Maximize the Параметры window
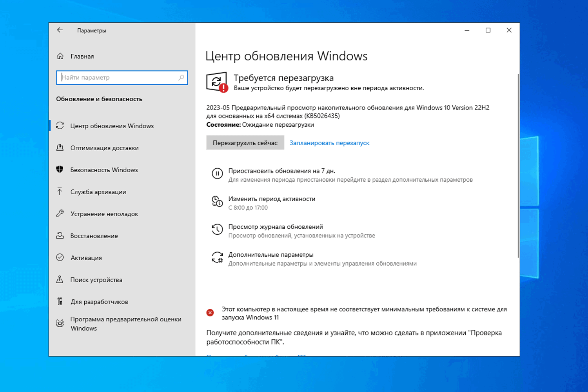588x392 pixels. [488, 30]
